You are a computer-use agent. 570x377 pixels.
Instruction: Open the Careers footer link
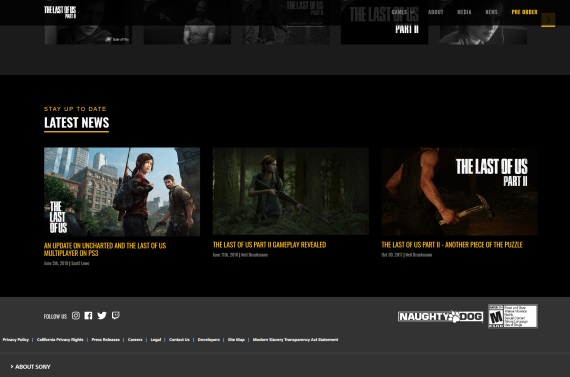tap(135, 340)
